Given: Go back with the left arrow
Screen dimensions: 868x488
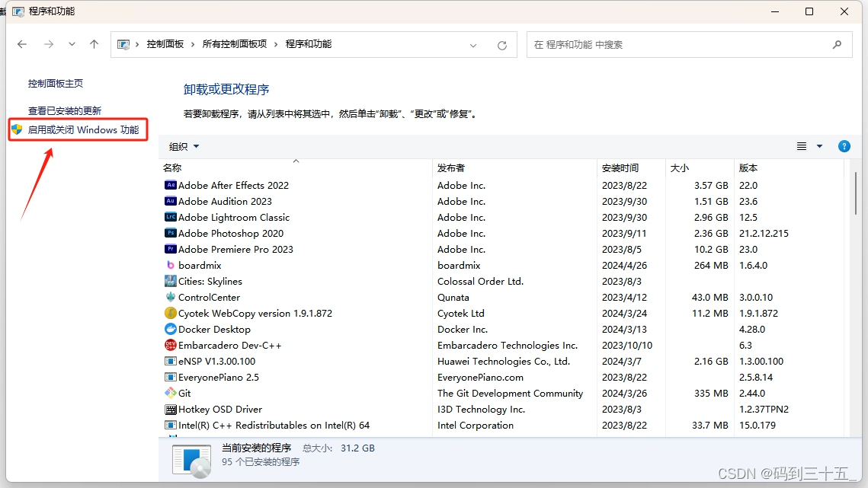Looking at the screenshot, I should pyautogui.click(x=22, y=44).
